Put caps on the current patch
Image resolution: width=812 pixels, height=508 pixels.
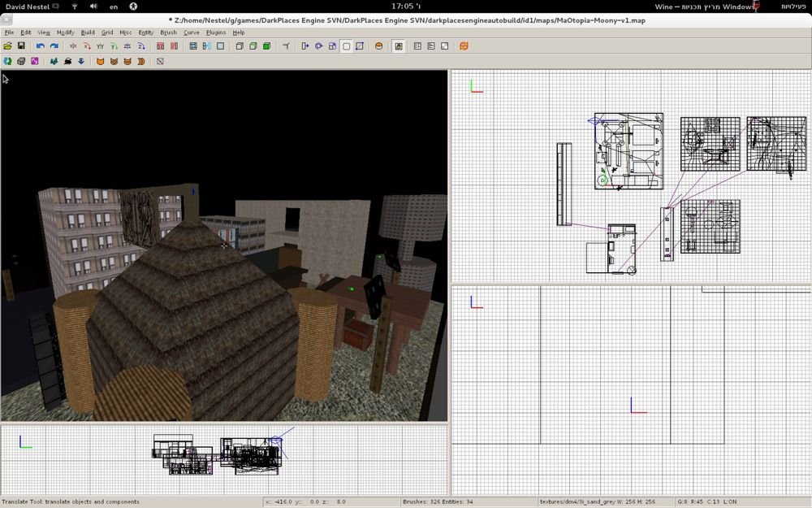point(379,46)
